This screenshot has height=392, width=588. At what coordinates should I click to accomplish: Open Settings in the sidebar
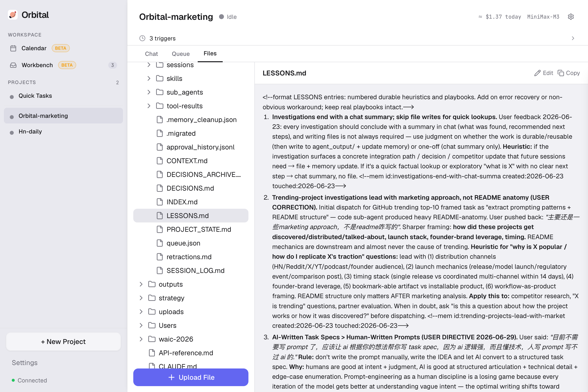[25, 363]
